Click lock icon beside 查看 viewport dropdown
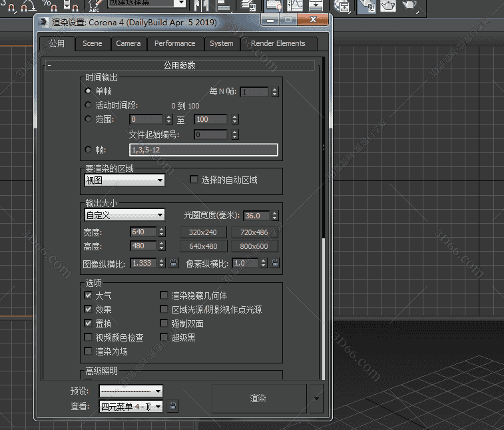This screenshot has width=504, height=430. (172, 405)
